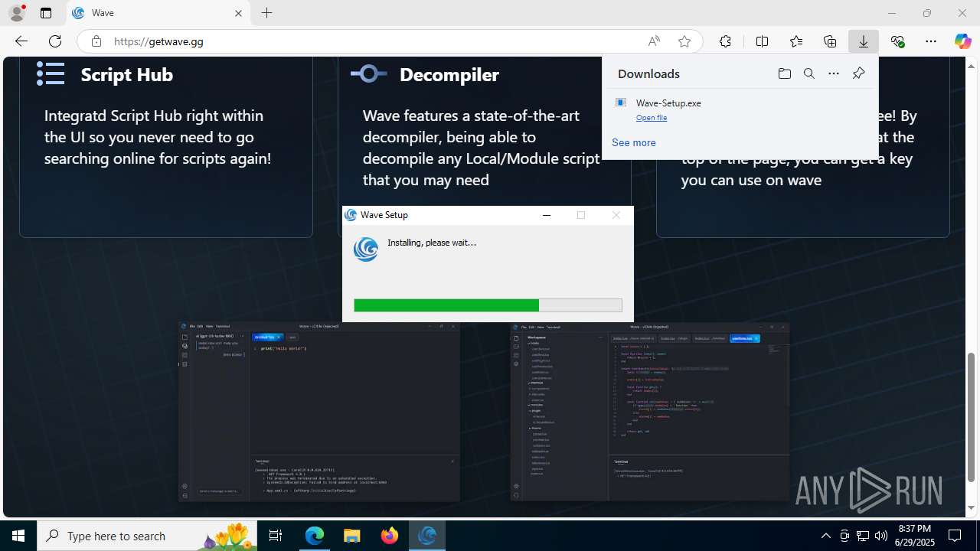Open Tab actions menu
980x551 pixels.
(46, 13)
